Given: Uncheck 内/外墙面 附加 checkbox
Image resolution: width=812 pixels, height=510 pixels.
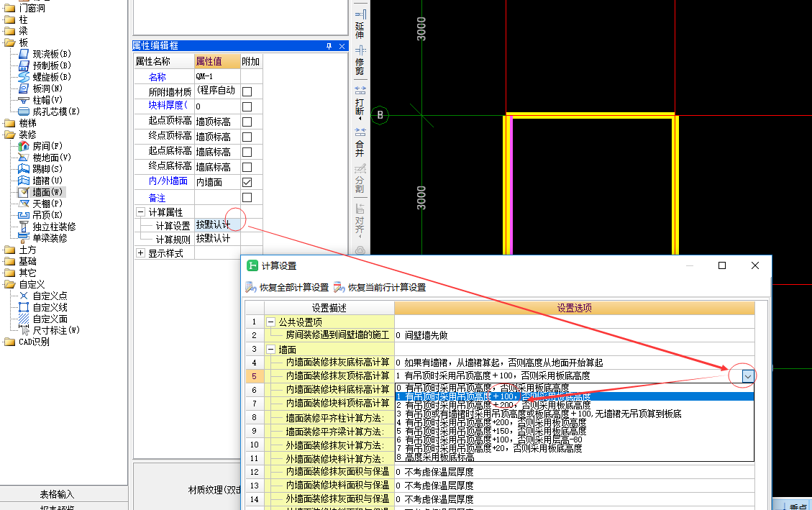Looking at the screenshot, I should pos(247,182).
